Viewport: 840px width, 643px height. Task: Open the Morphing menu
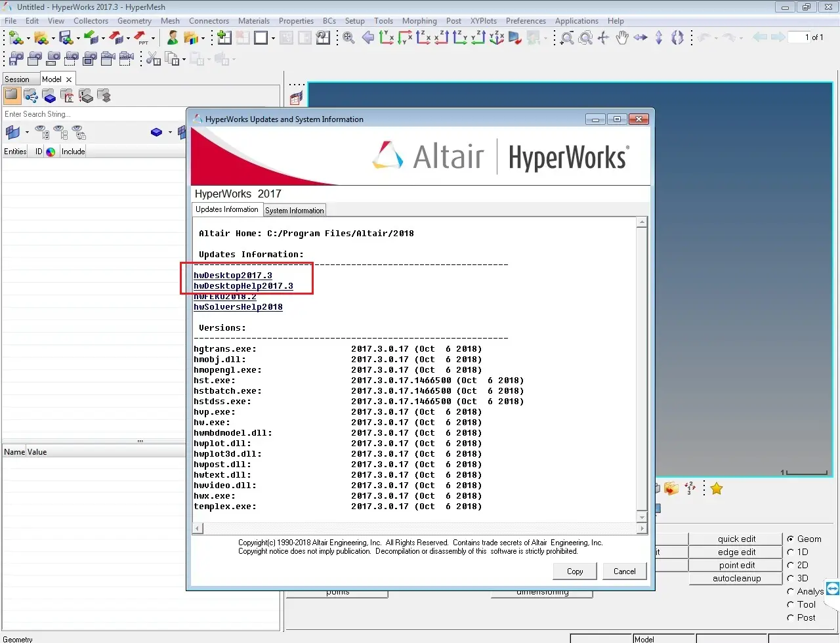click(419, 21)
